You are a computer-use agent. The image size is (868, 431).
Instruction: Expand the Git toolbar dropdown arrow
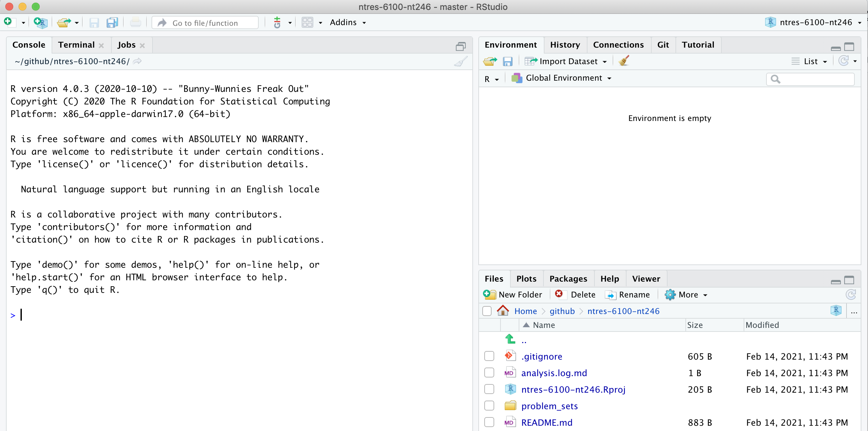click(290, 23)
